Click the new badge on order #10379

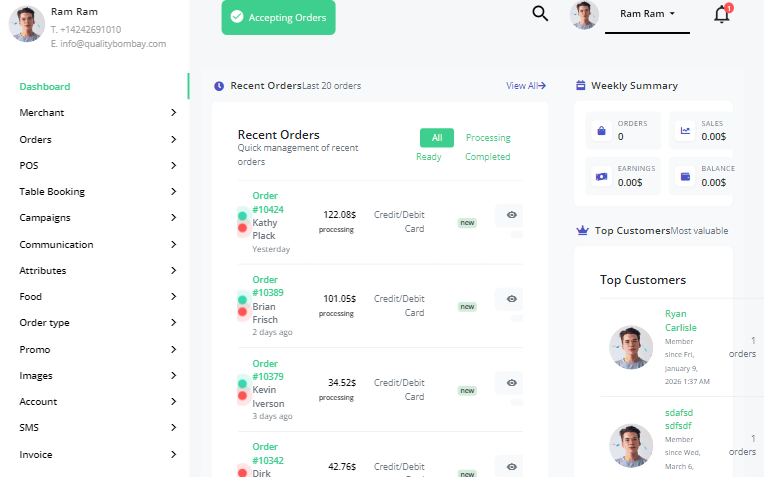467,391
